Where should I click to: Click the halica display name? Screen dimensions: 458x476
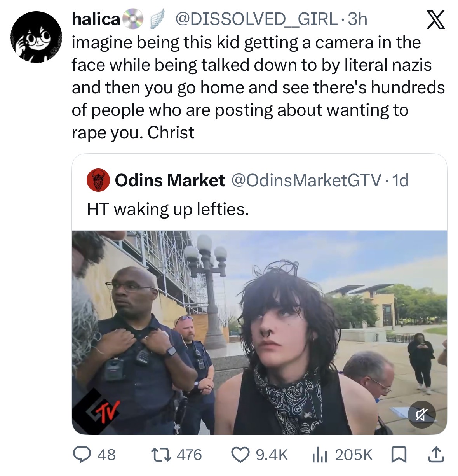click(x=96, y=19)
